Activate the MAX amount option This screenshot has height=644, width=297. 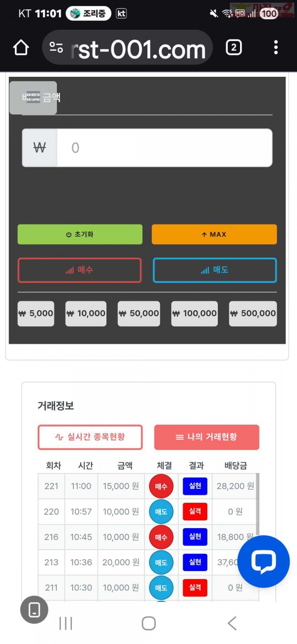[214, 234]
